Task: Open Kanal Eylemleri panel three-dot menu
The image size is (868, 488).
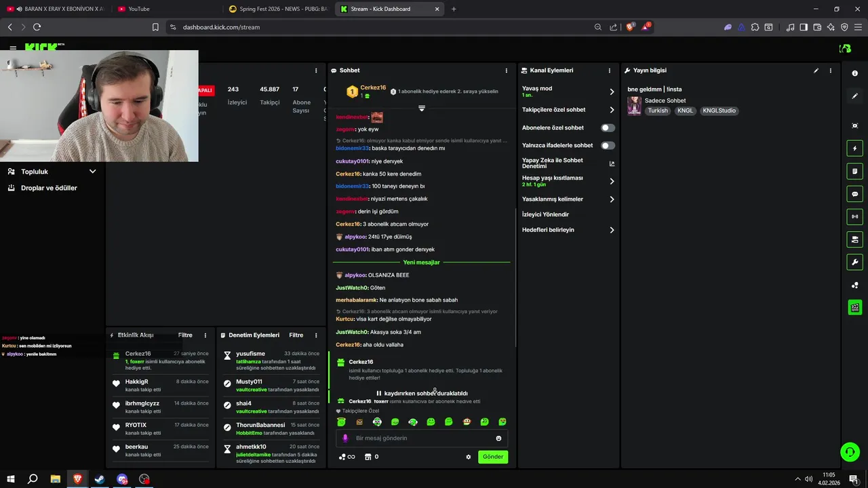Action: [x=609, y=70]
